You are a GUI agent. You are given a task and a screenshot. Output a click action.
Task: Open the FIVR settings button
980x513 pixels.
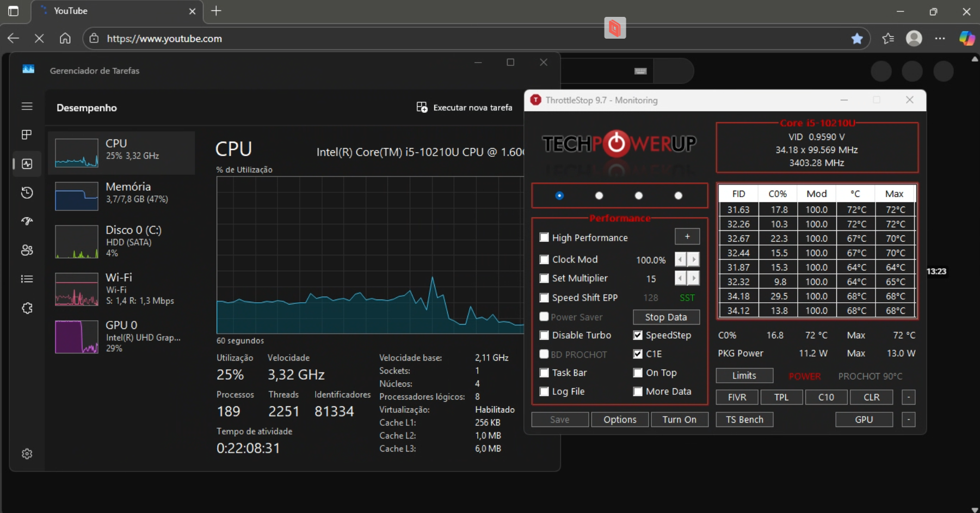pyautogui.click(x=737, y=398)
